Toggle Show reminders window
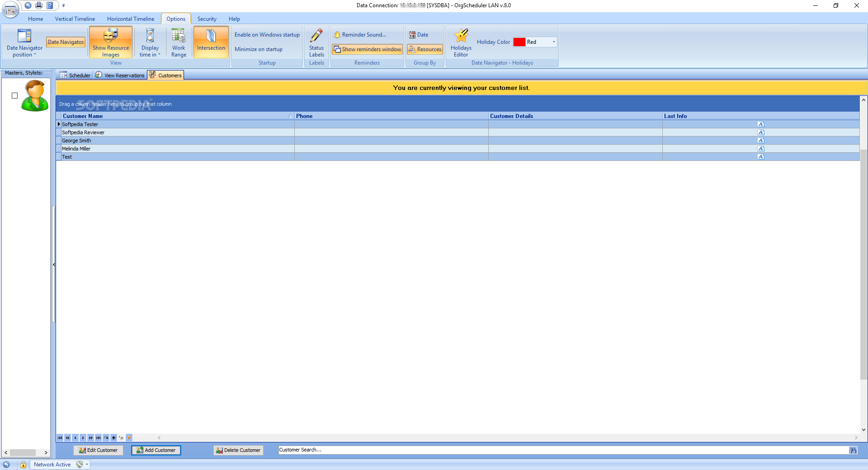Screen dimensions: 868x470 [368, 49]
